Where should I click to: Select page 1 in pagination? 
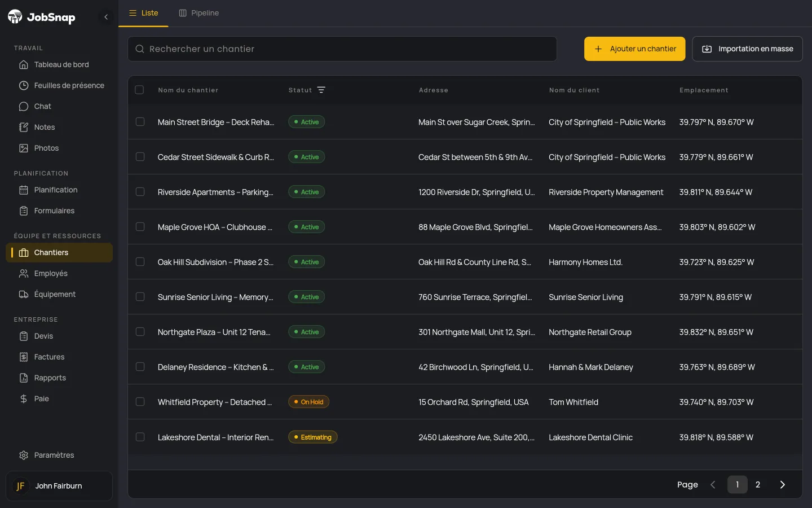click(x=737, y=485)
